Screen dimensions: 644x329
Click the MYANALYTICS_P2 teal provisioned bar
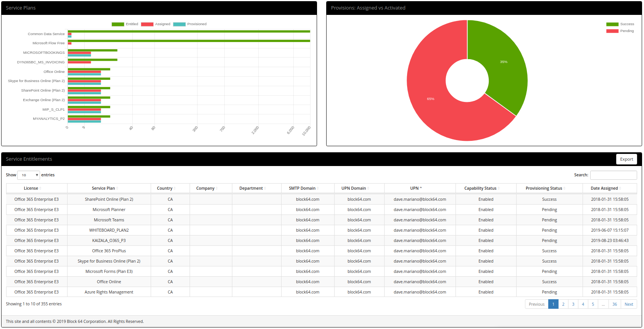click(84, 121)
